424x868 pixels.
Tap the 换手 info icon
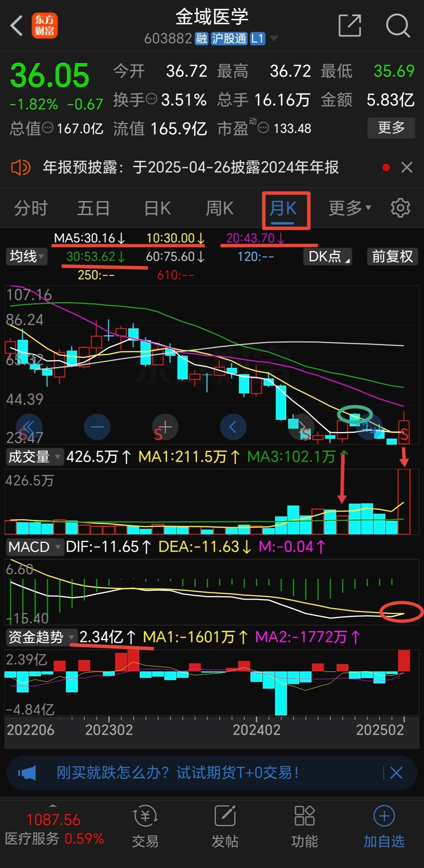point(152,99)
